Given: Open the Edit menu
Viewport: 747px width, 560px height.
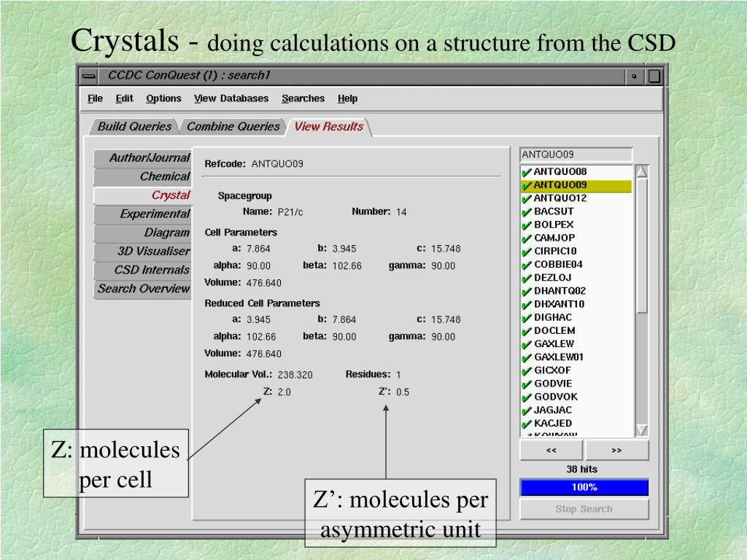Looking at the screenshot, I should click(124, 98).
